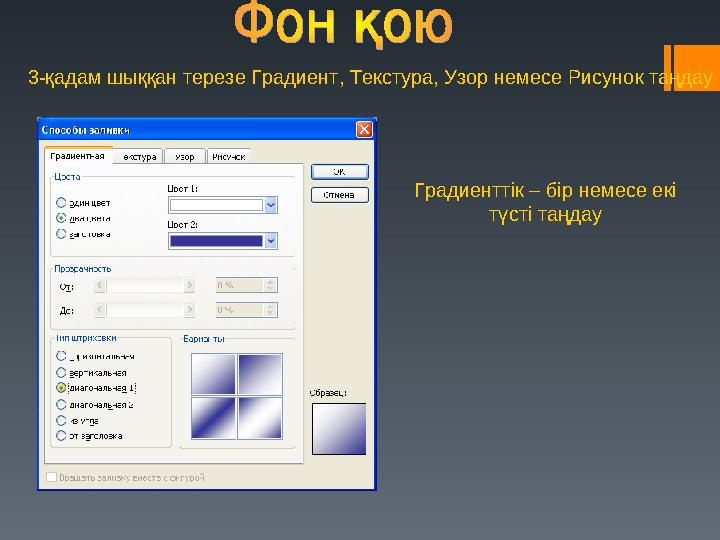Click the Образец preview sample
Image resolution: width=720 pixels, height=540 pixels.
[x=339, y=429]
